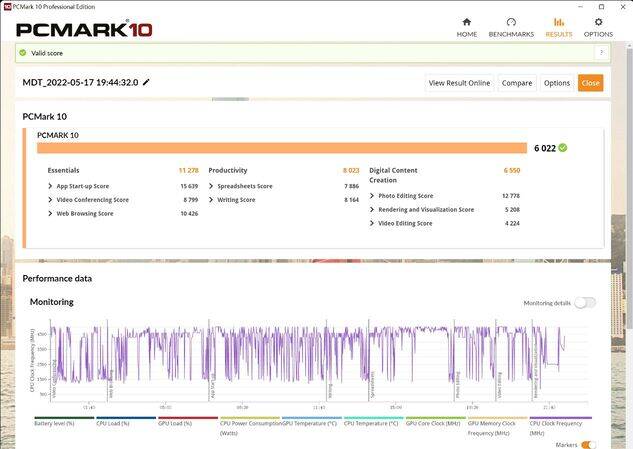
Task: Toggle Monitoring details switch
Action: coord(585,302)
